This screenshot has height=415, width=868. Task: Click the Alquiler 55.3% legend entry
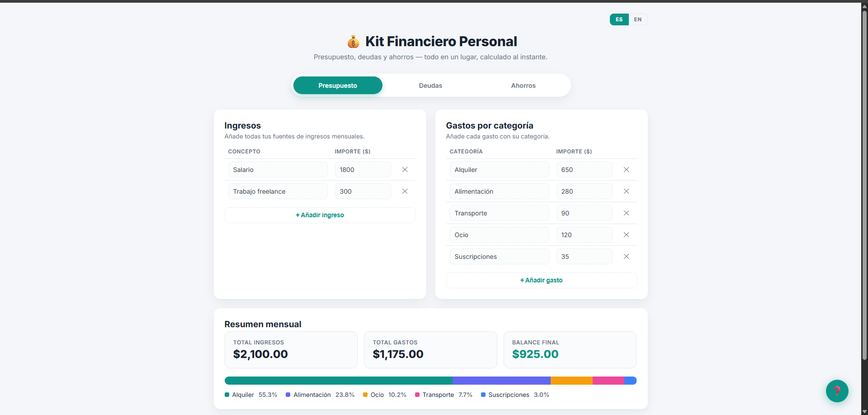pos(251,395)
